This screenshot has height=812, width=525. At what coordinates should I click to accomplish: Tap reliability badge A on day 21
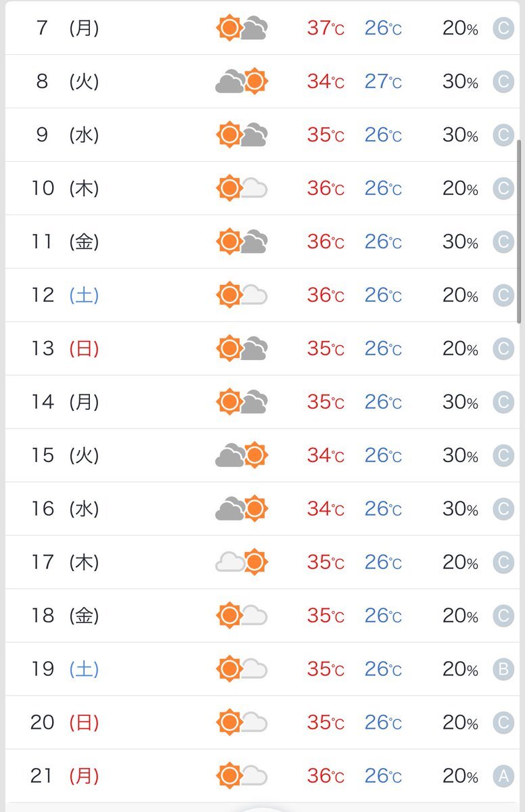[503, 777]
